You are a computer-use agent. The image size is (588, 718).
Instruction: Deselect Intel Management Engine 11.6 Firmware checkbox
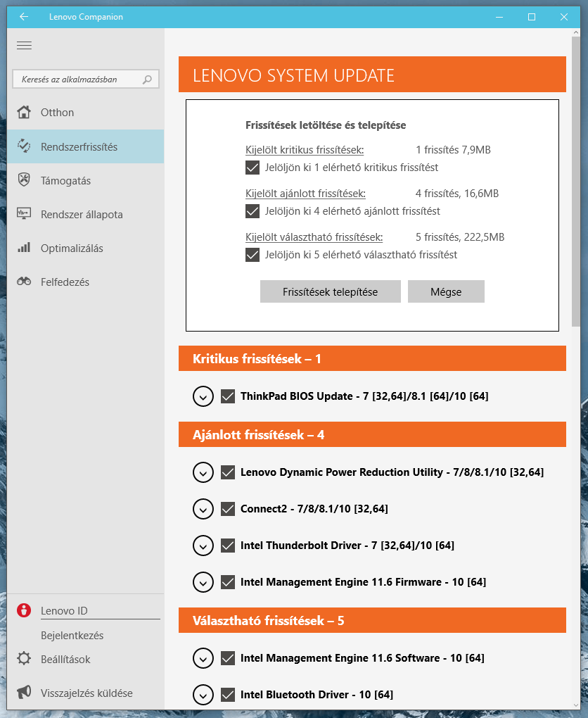tap(228, 582)
